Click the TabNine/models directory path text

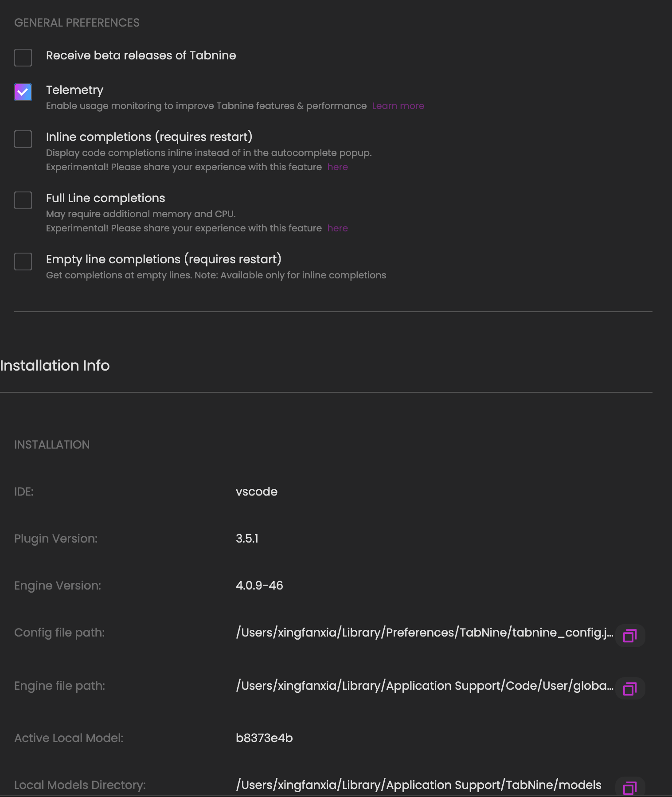pos(418,785)
